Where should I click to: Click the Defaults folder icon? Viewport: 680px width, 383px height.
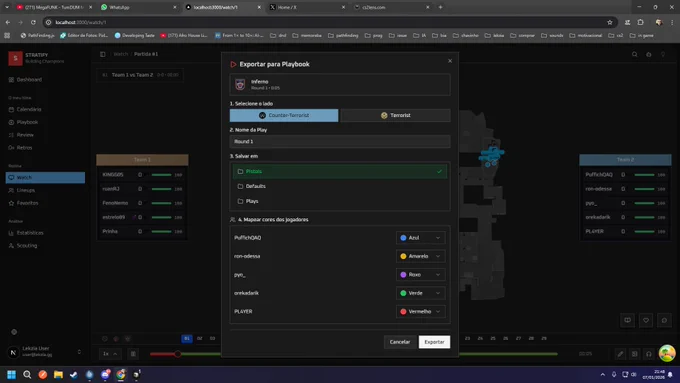(x=240, y=186)
